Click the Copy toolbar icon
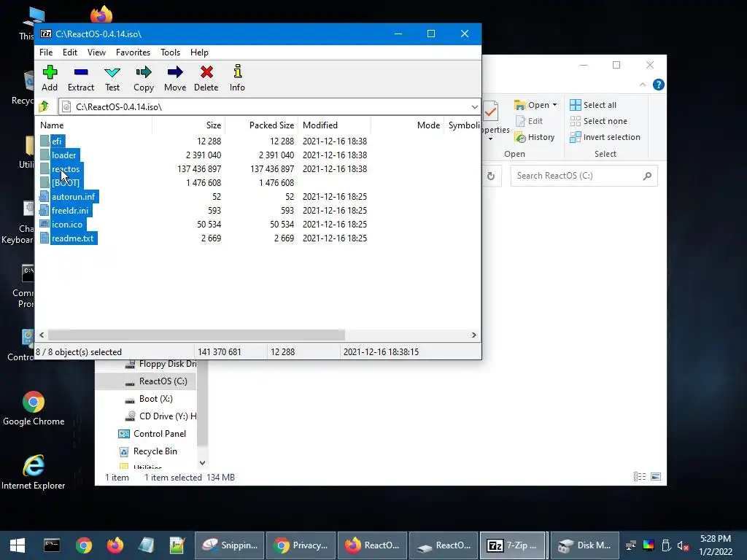The height and width of the screenshot is (560, 747). [x=144, y=78]
